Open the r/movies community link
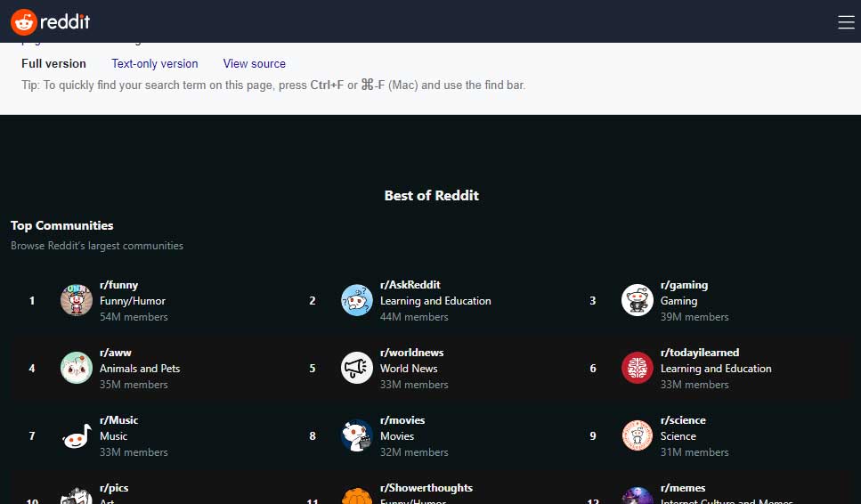861x504 pixels. pos(402,420)
